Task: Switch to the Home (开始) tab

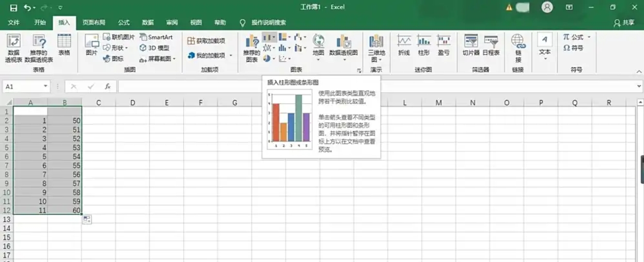Action: pos(40,23)
